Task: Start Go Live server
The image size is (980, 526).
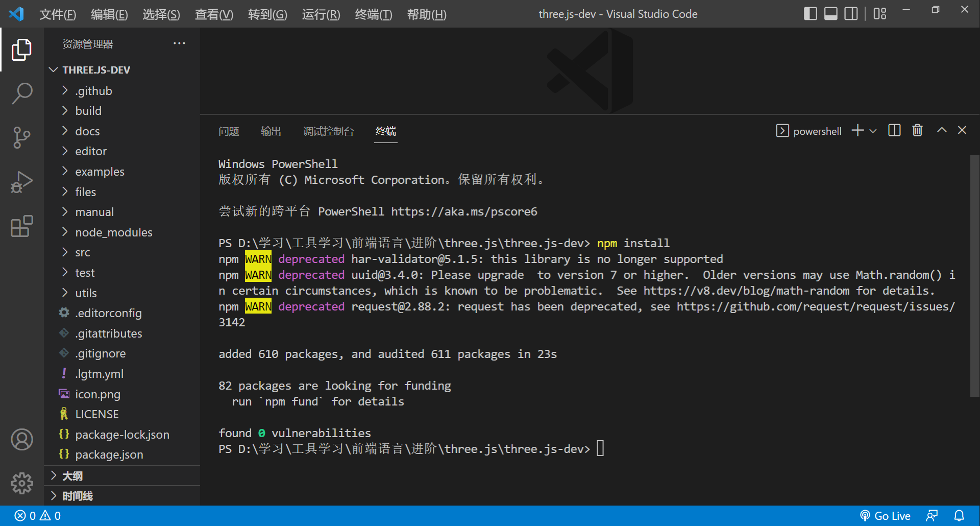Action: click(885, 516)
